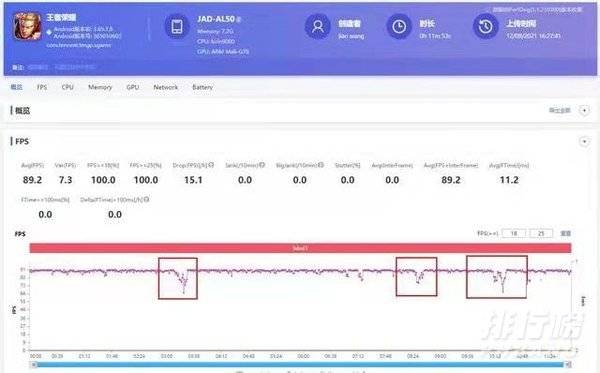The image size is (600, 373).
Task: Click the 概览 section heading
Action: 22,111
